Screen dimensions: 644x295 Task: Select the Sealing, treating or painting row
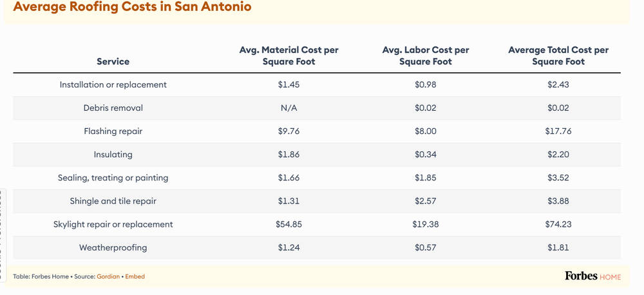coord(113,178)
